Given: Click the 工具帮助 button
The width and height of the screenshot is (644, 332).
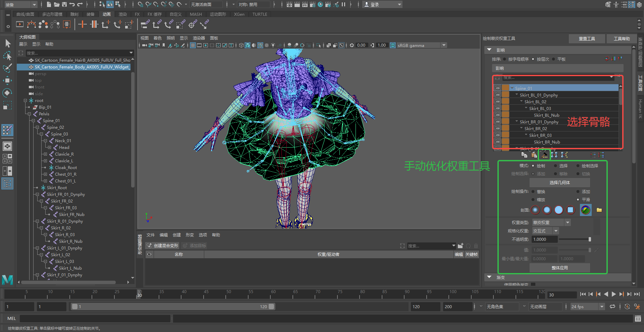Looking at the screenshot, I should [x=622, y=39].
